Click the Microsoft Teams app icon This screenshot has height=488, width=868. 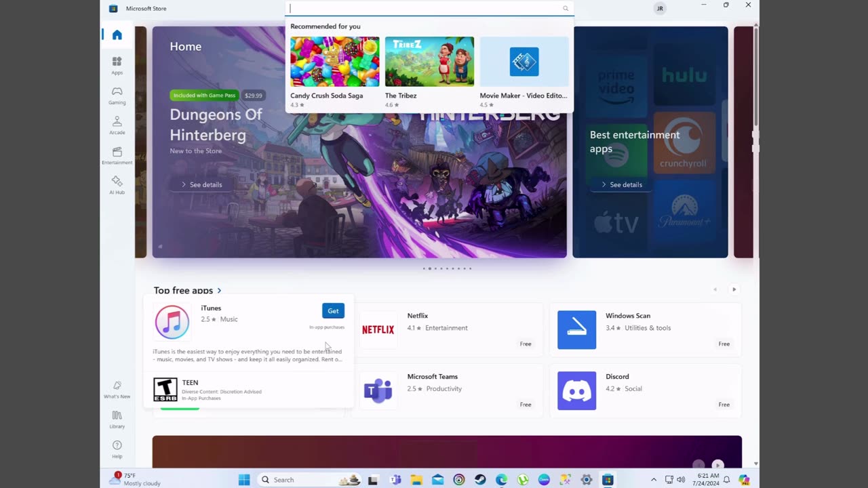point(378,391)
